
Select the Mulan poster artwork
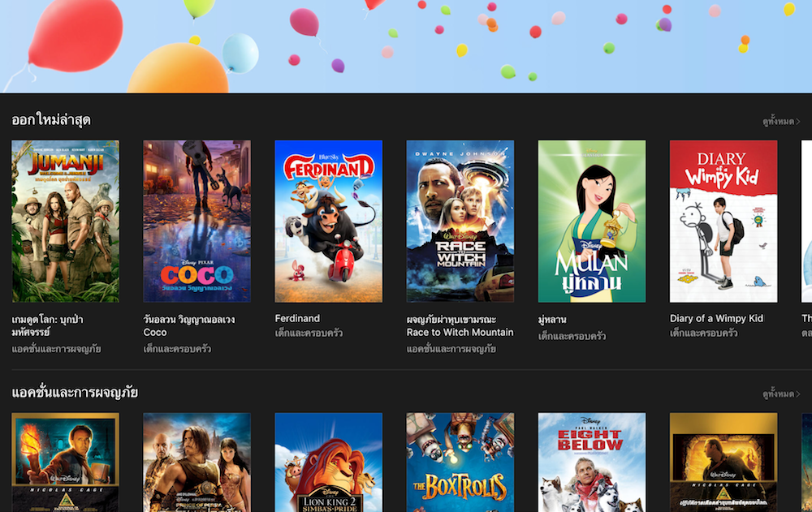pos(591,221)
